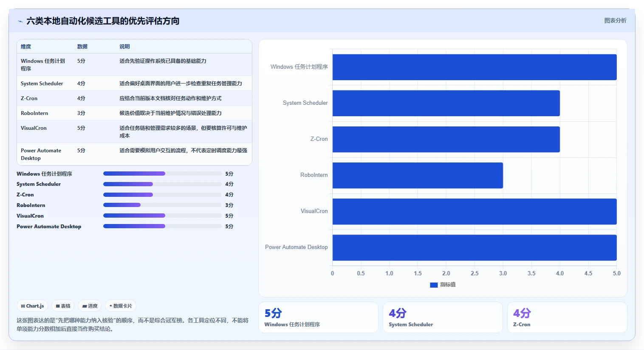Screen dimensions: 644x350
Task: Open the 4分 System Scheduler data card
Action: [x=443, y=317]
